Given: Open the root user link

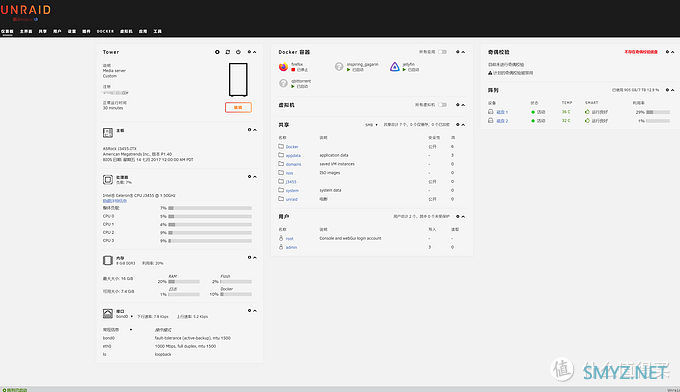Looking at the screenshot, I should coord(290,238).
